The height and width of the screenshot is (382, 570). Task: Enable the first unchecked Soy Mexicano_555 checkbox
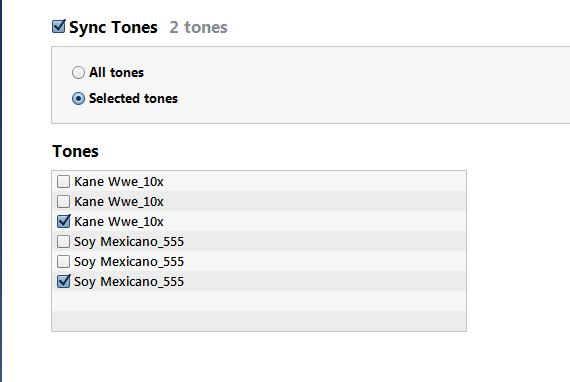point(63,241)
